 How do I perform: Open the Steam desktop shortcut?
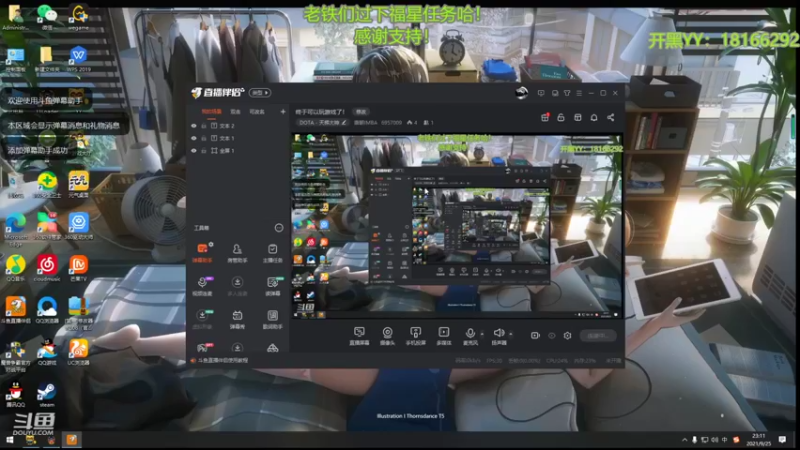point(46,394)
